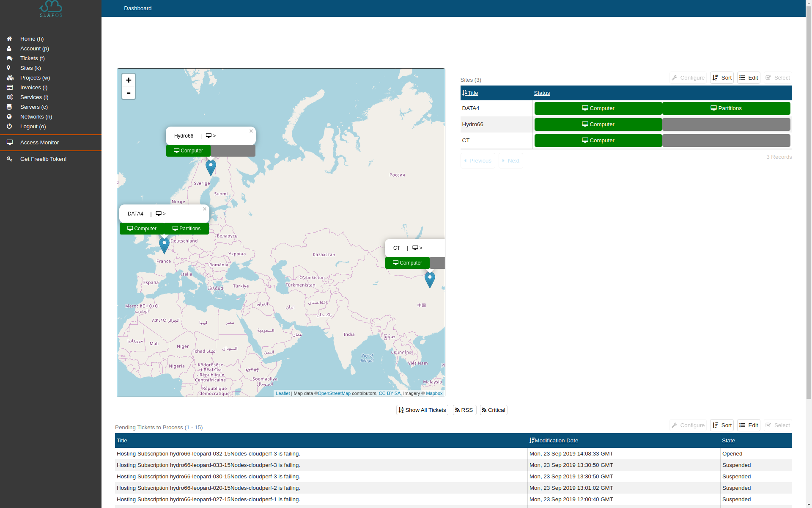Click the Hydro66 map marker

pyautogui.click(x=211, y=168)
